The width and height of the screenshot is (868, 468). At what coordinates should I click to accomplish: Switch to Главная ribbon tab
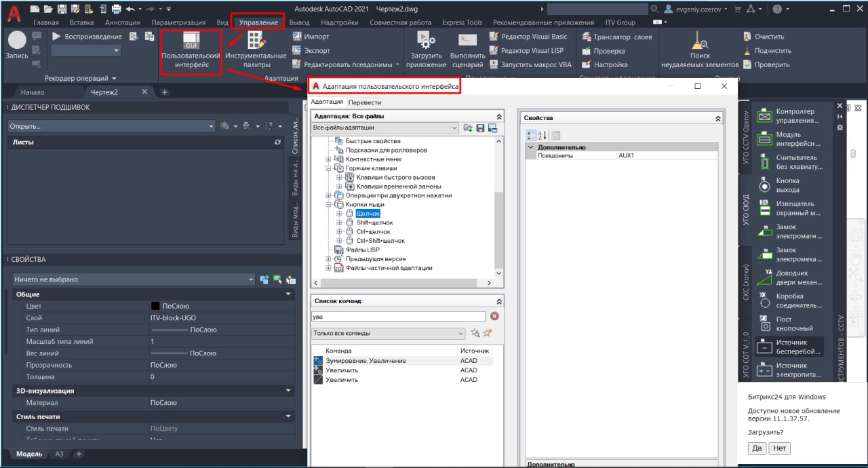(x=46, y=22)
